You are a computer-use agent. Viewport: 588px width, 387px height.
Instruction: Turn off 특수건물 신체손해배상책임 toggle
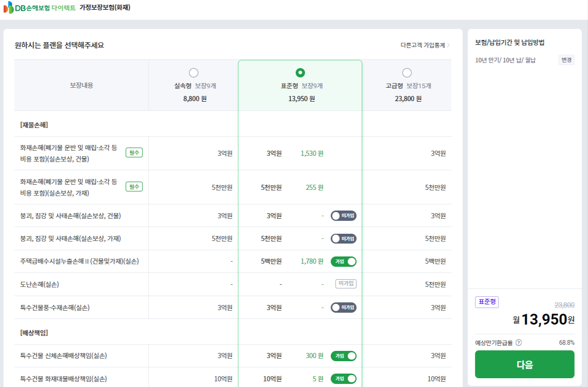click(x=344, y=356)
